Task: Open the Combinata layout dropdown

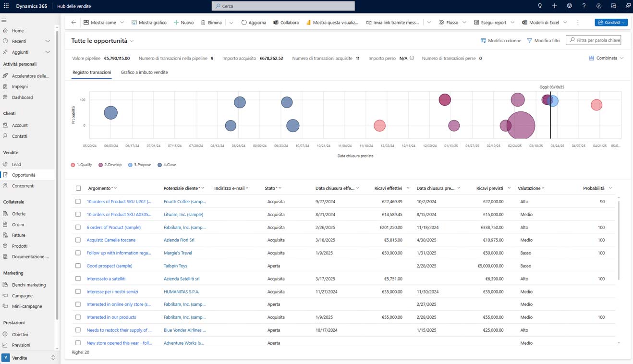Action: (606, 58)
